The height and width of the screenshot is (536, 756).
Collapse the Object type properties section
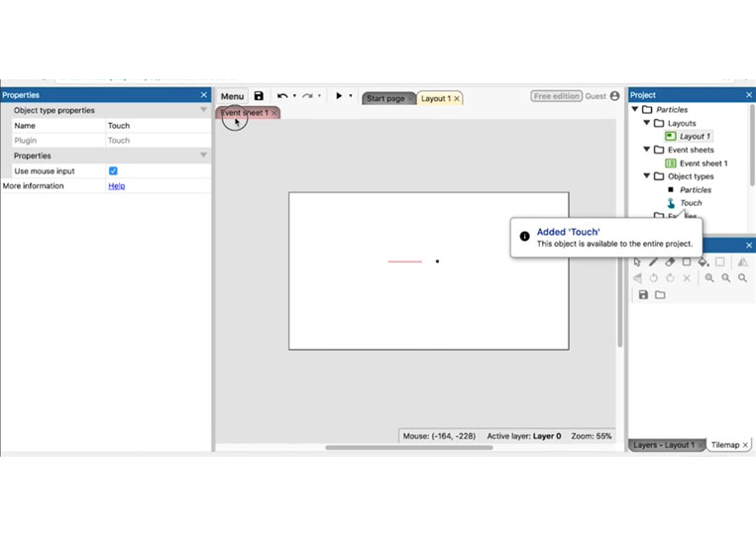click(x=203, y=110)
